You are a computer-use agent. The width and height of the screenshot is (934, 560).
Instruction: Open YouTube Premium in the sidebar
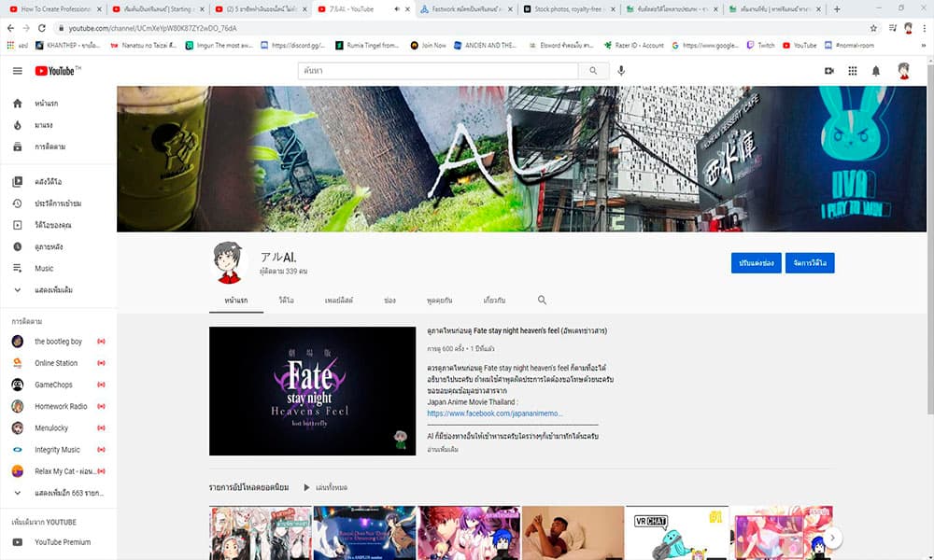click(x=58, y=542)
